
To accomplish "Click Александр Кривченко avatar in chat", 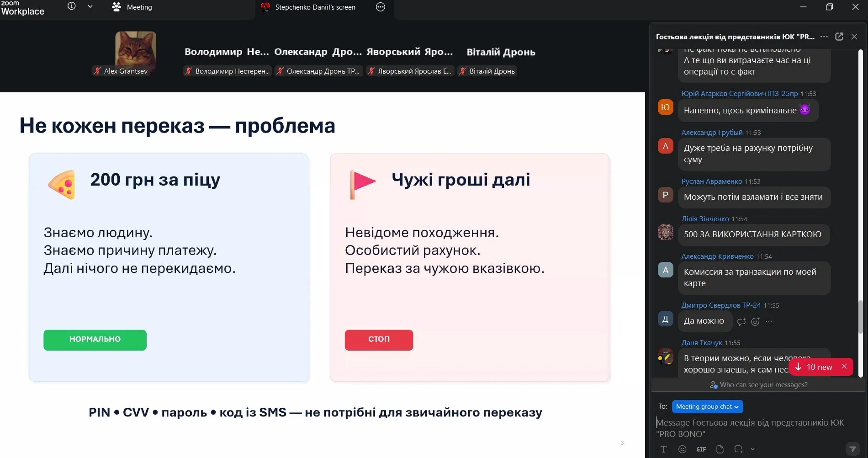I will (665, 270).
